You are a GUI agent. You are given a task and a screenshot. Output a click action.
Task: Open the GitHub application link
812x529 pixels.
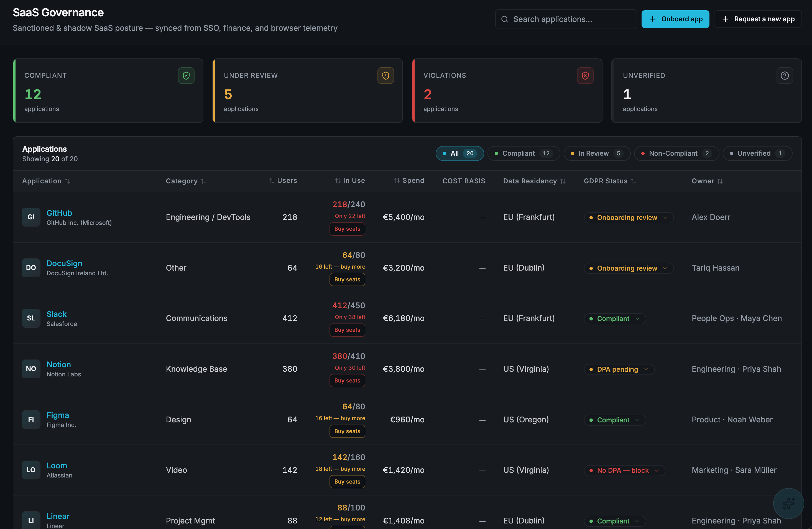click(x=59, y=213)
